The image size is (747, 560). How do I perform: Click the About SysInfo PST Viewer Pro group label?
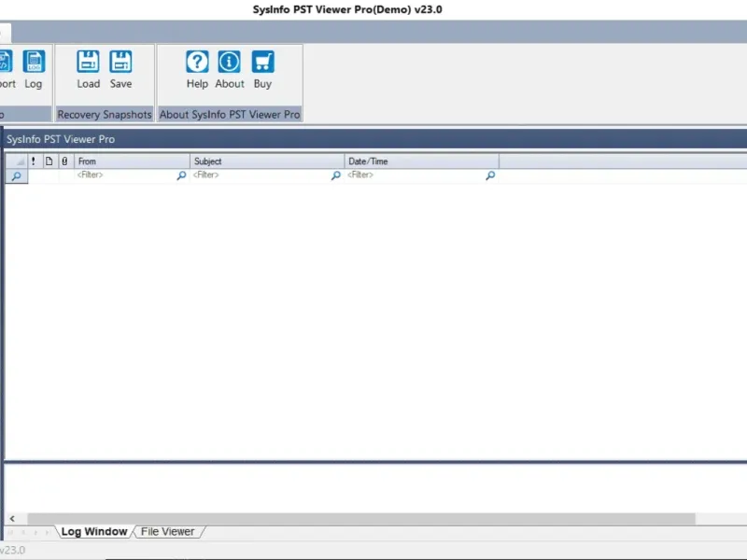(x=230, y=114)
